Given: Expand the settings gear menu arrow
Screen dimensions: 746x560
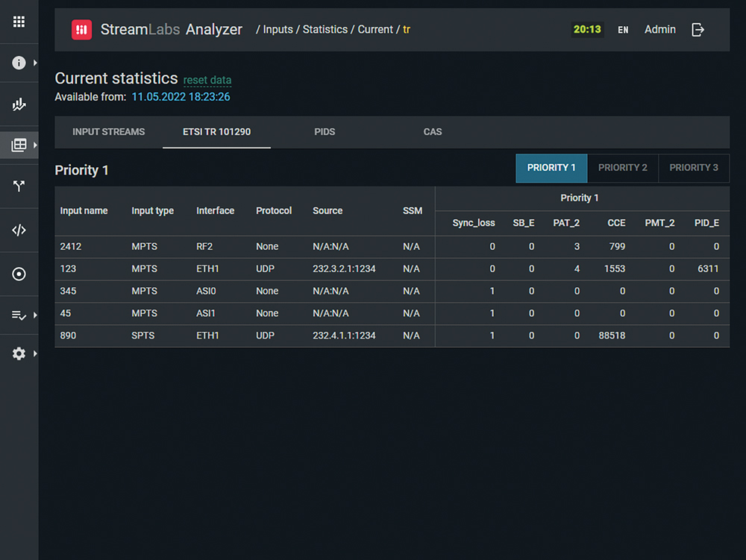Looking at the screenshot, I should point(35,353).
